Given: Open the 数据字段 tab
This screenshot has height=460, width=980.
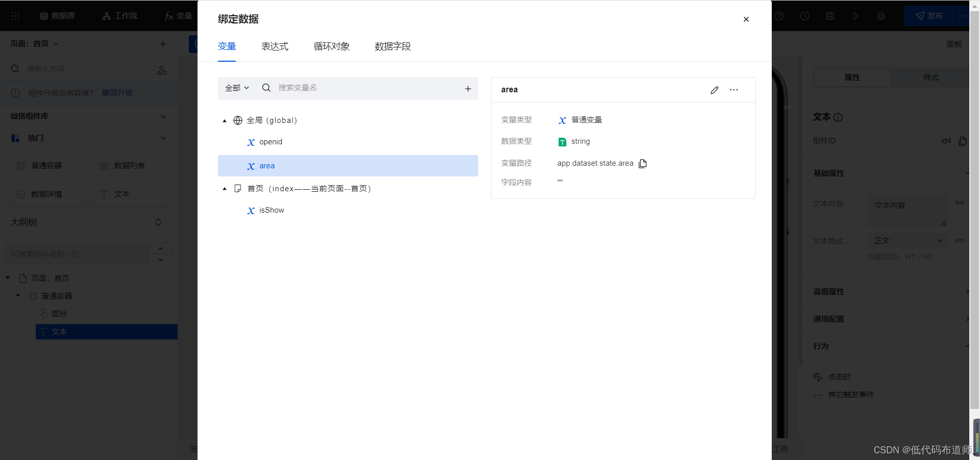Looking at the screenshot, I should tap(393, 46).
